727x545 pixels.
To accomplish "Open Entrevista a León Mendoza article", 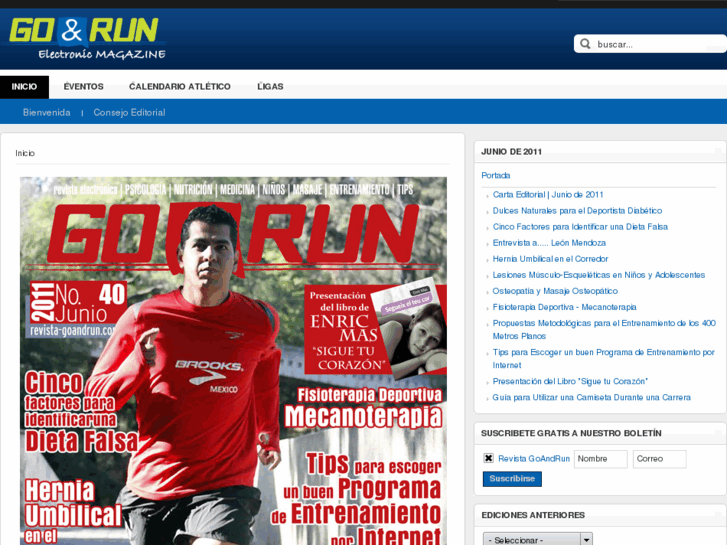I will pyautogui.click(x=549, y=243).
